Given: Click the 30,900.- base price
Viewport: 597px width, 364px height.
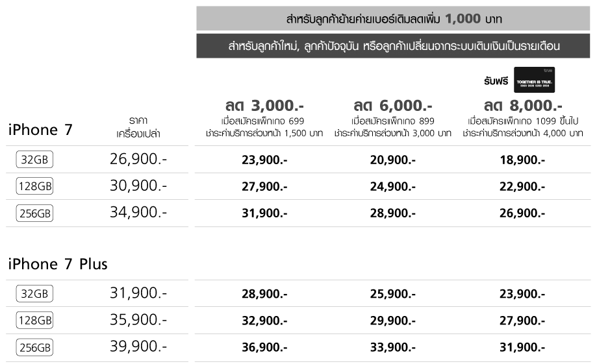Looking at the screenshot, I should [138, 186].
